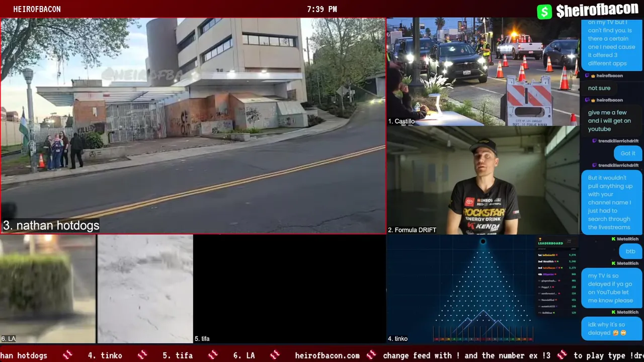Click '6. LA' in the bottom ticker
The image size is (644, 362).
(x=244, y=355)
